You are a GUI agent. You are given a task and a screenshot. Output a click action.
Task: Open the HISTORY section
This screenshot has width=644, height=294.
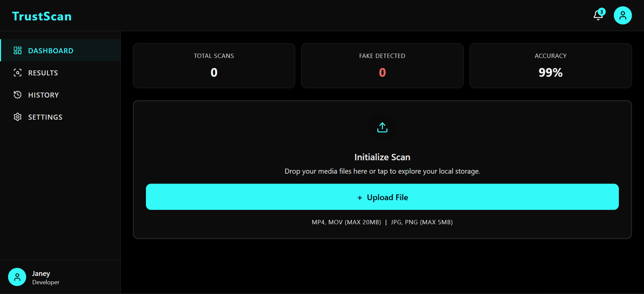pyautogui.click(x=60, y=94)
